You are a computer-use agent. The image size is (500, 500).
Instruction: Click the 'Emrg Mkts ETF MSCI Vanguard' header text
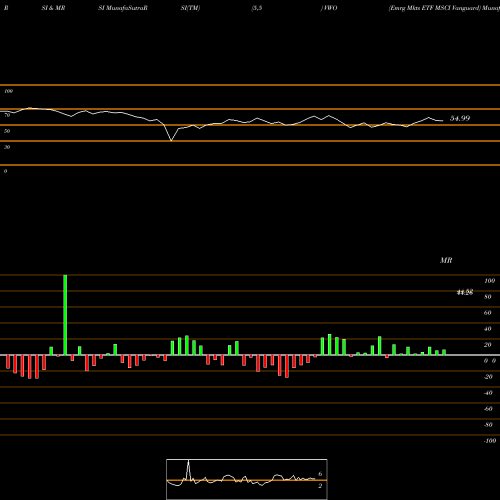pos(435,8)
